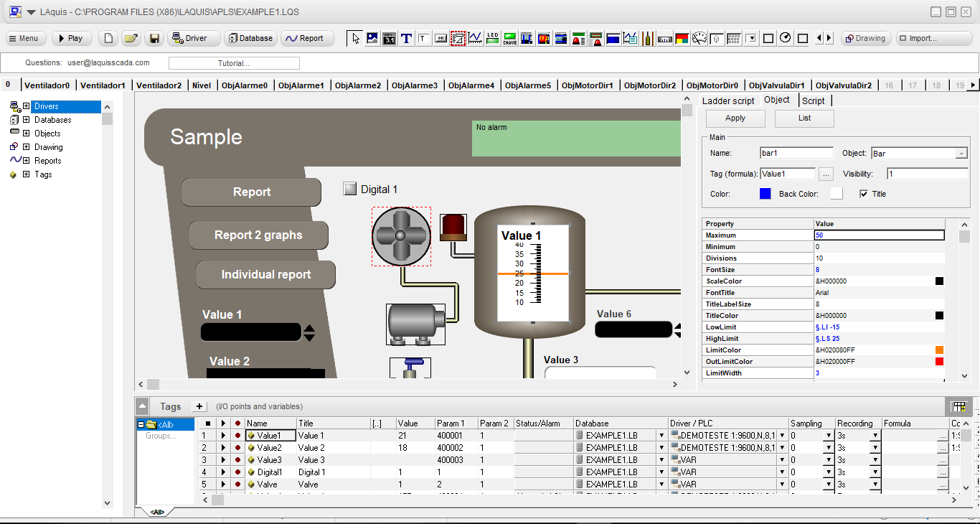Open Value3 row Sampling dropdown
The height and width of the screenshot is (524, 980).
pyautogui.click(x=828, y=460)
